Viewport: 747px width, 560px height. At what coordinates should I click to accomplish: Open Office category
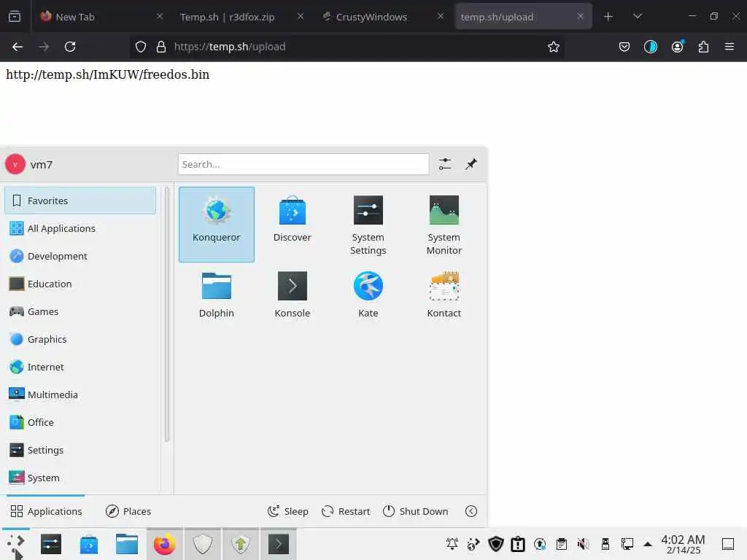[80, 422]
